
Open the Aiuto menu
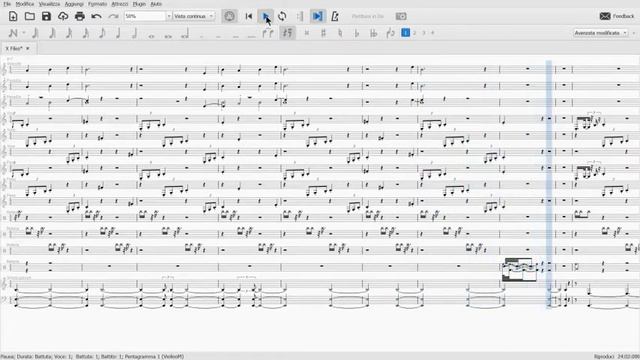(x=156, y=4)
